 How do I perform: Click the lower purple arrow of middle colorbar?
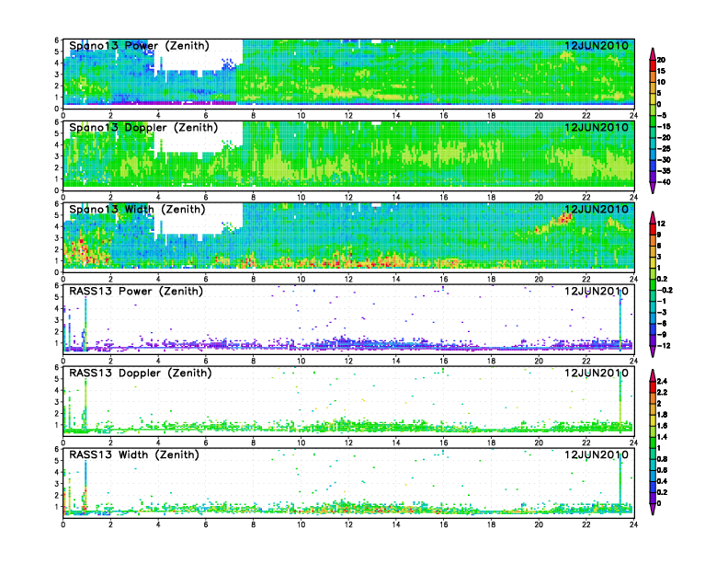pos(653,351)
